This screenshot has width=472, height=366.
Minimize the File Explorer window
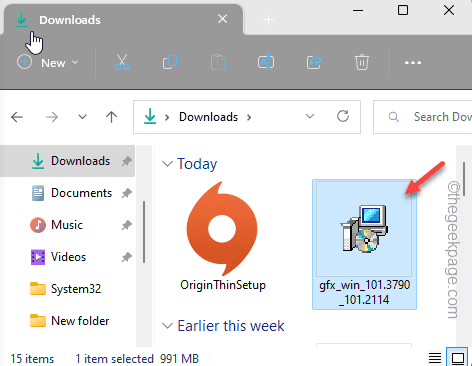pyautogui.click(x=358, y=10)
